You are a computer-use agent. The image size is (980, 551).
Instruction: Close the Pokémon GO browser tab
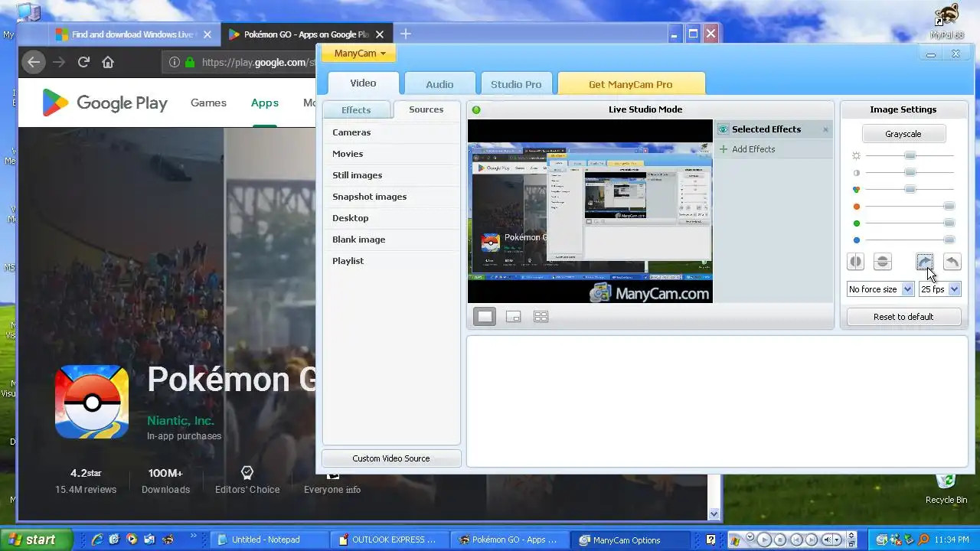click(x=380, y=34)
